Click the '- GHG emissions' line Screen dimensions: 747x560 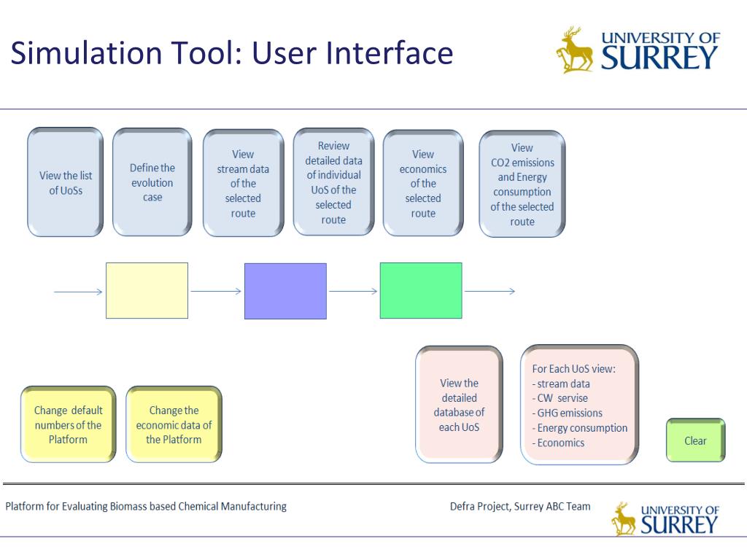567,413
